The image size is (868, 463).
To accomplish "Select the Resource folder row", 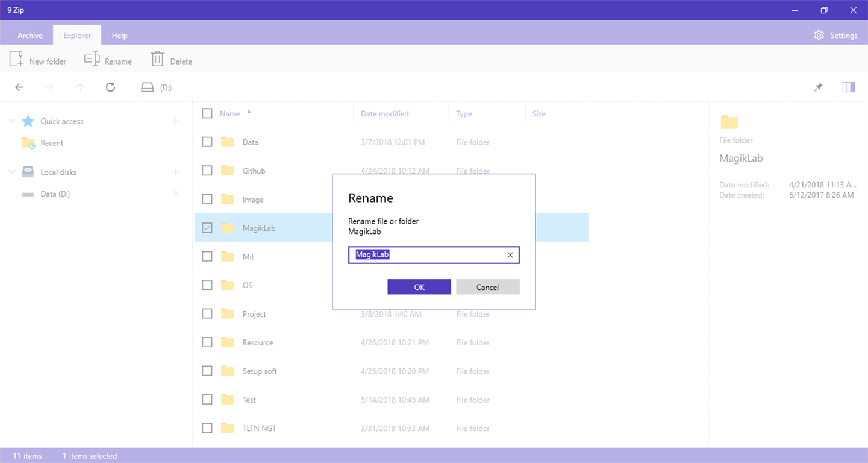I will (391, 342).
